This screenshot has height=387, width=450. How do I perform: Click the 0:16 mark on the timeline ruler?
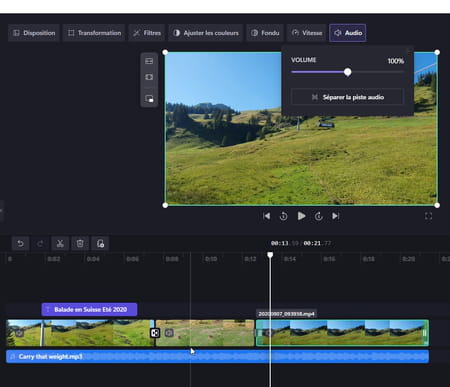tap(329, 259)
